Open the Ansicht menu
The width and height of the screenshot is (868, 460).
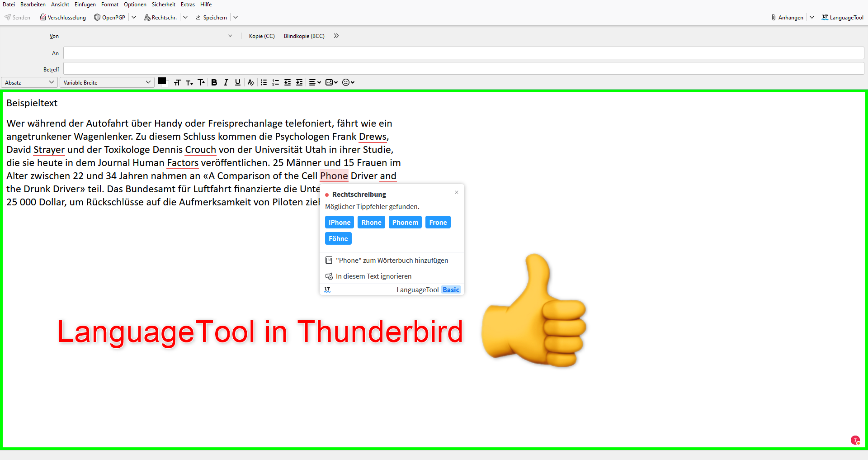[x=60, y=5]
